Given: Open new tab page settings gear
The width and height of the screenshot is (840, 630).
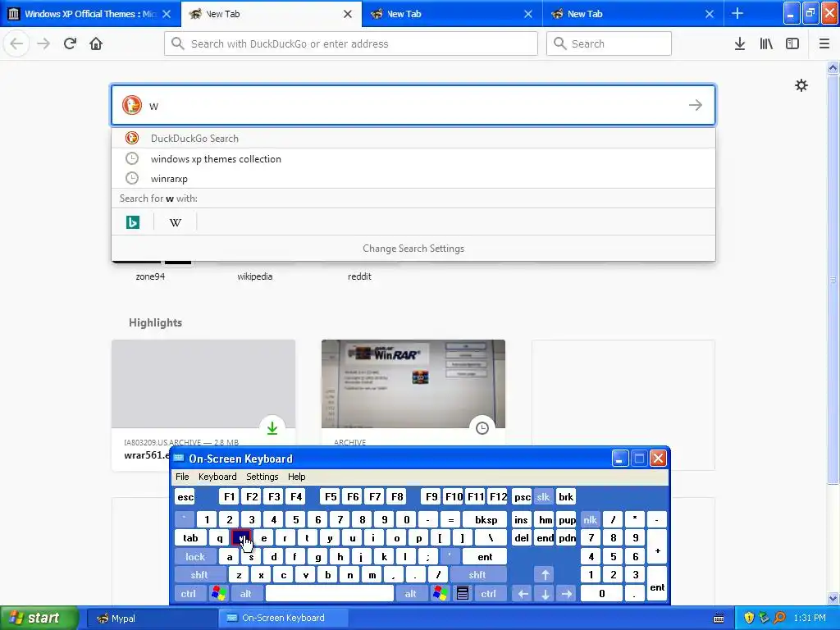Looking at the screenshot, I should [801, 85].
